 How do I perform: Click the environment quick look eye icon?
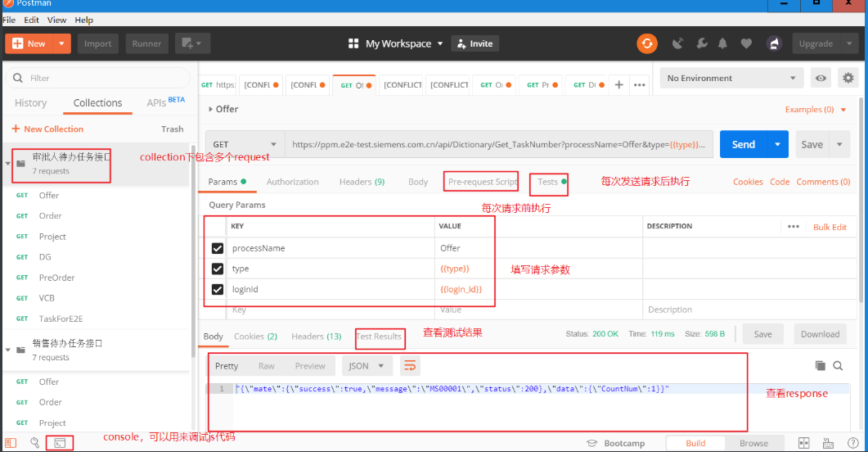[821, 78]
